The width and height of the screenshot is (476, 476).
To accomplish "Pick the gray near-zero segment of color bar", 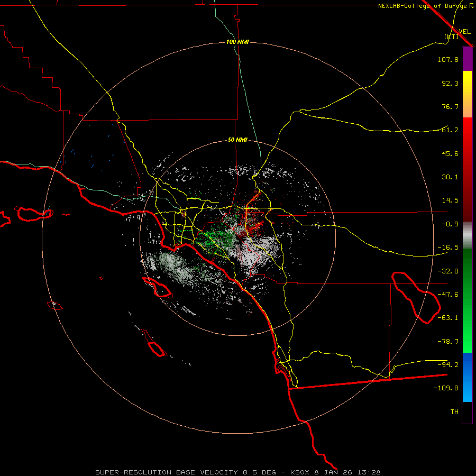I will point(467,235).
